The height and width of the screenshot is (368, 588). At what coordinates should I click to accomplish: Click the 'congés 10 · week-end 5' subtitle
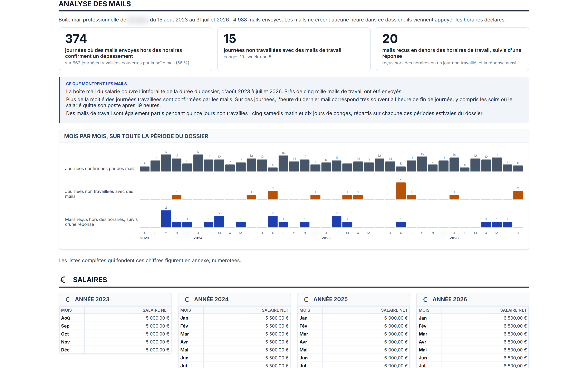247,57
